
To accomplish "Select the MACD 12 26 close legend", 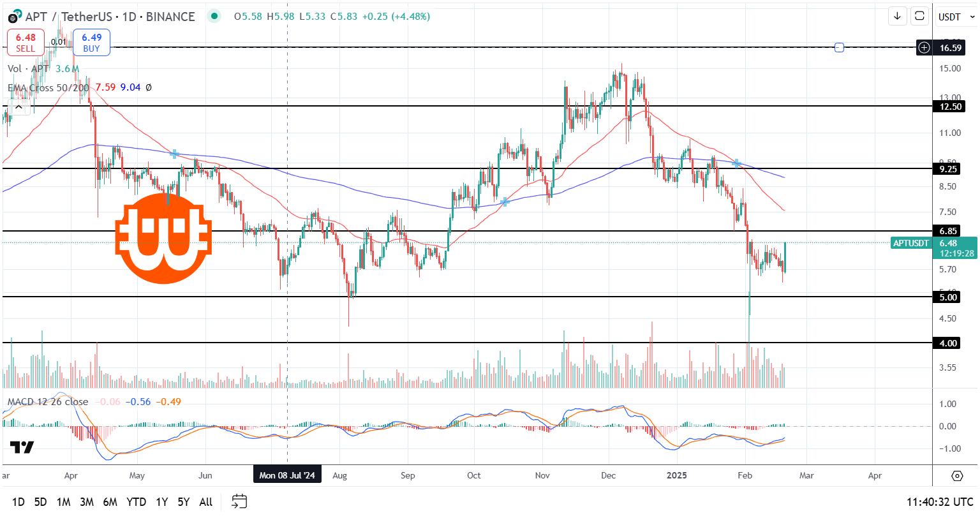I will pos(48,402).
